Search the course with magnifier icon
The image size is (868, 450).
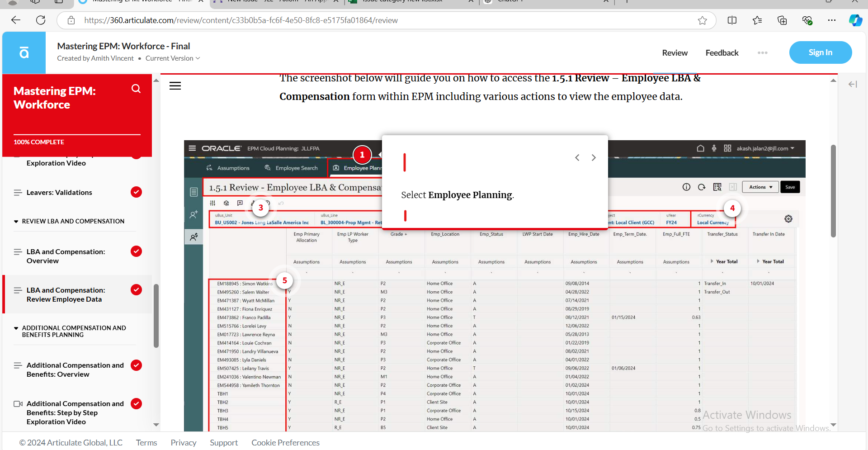tap(136, 89)
